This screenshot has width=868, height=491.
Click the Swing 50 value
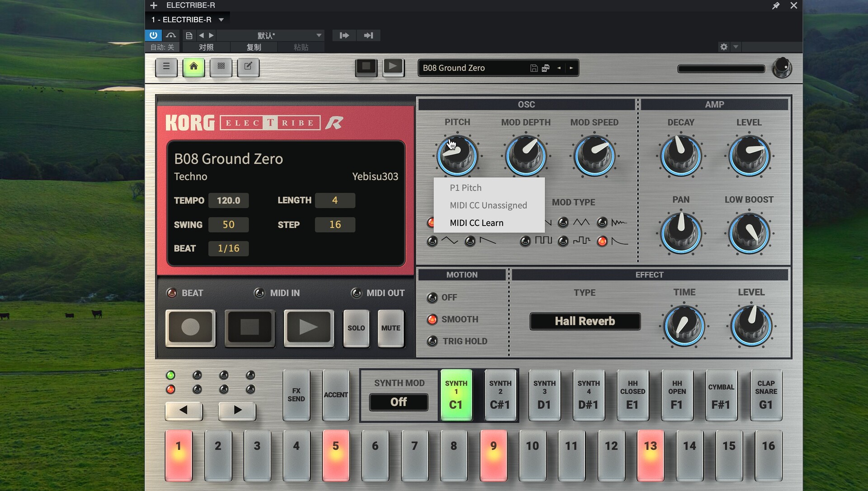click(x=228, y=225)
